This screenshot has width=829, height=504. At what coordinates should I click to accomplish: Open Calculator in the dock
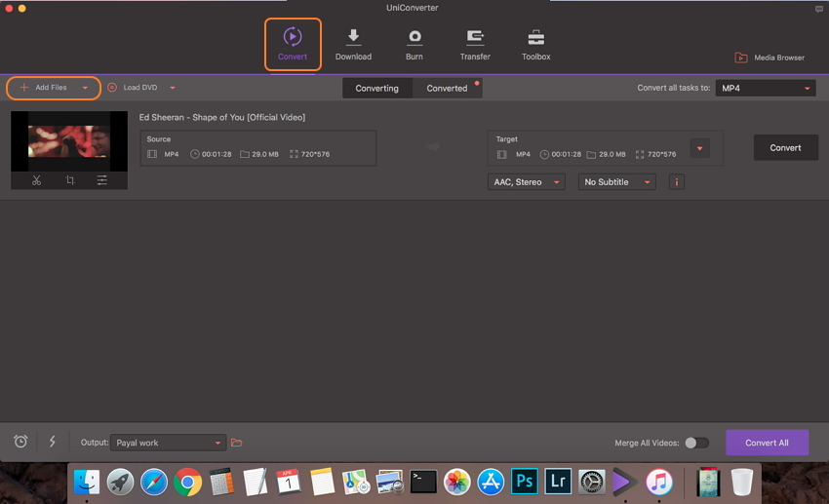221,482
